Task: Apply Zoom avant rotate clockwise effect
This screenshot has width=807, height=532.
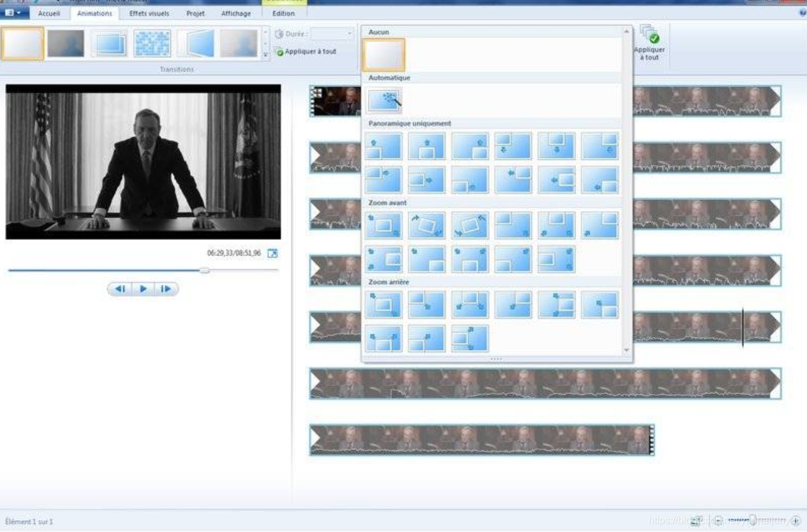Action: click(427, 225)
